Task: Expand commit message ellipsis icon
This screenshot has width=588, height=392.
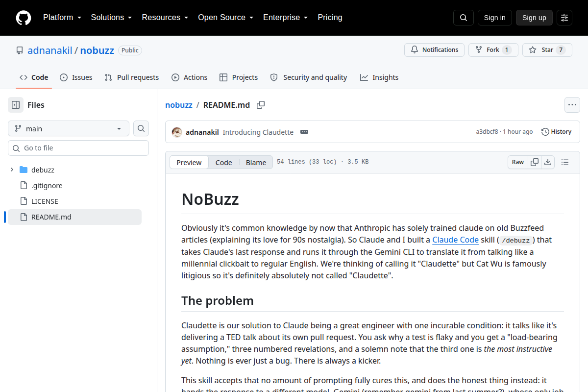Action: pyautogui.click(x=304, y=132)
